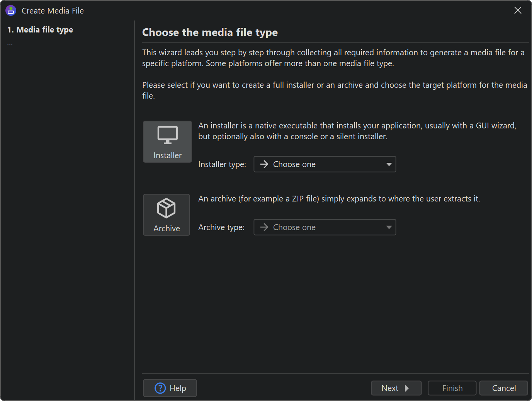This screenshot has width=532, height=401.
Task: Select the '1. Media file type' step
Action: coord(40,30)
